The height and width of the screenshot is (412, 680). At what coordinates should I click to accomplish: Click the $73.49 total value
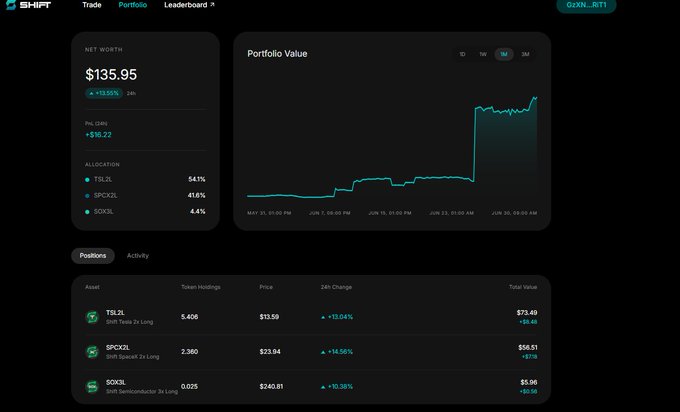tap(527, 313)
